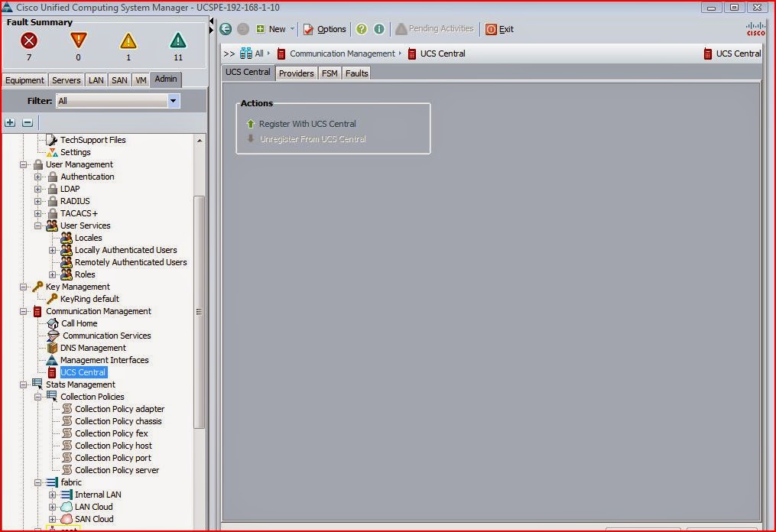The image size is (776, 532).
Task: Click the All icon in breadcrumb
Action: coord(246,53)
